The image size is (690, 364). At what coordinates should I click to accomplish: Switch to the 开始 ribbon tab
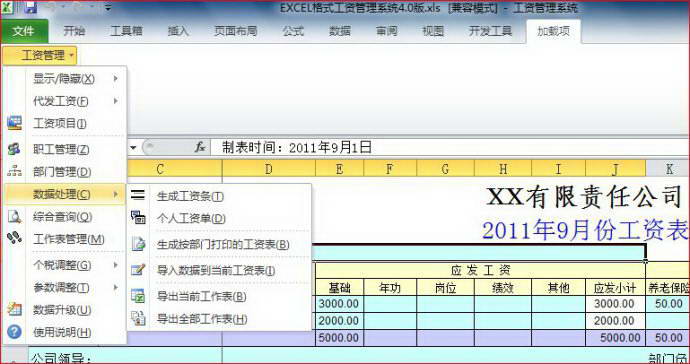[74, 31]
